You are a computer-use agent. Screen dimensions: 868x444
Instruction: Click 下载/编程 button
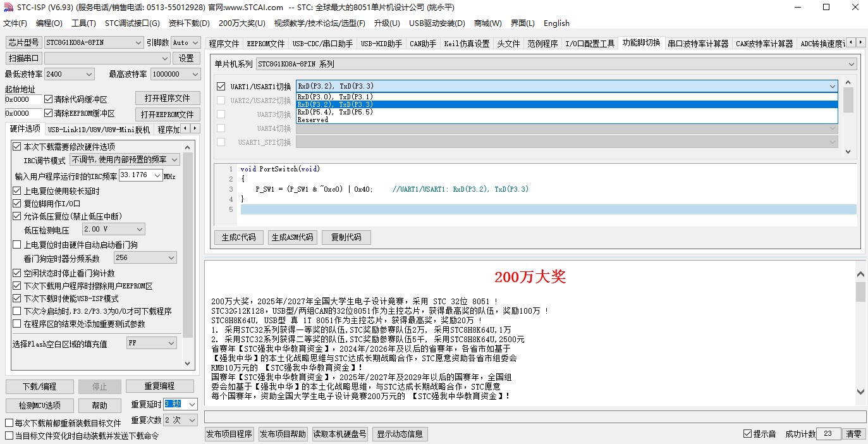click(40, 386)
